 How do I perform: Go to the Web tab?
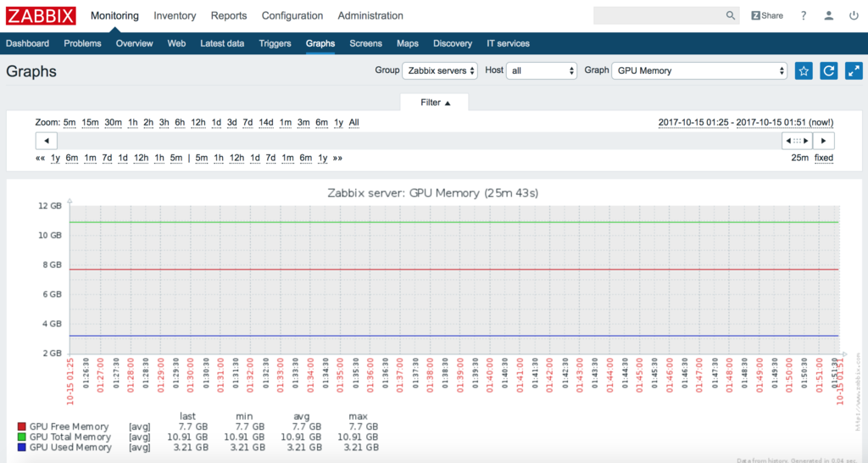click(x=176, y=43)
